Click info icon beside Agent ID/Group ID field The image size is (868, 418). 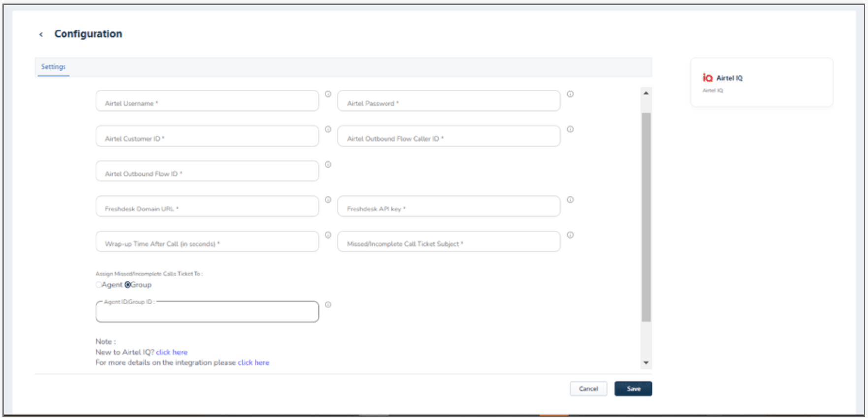(328, 305)
